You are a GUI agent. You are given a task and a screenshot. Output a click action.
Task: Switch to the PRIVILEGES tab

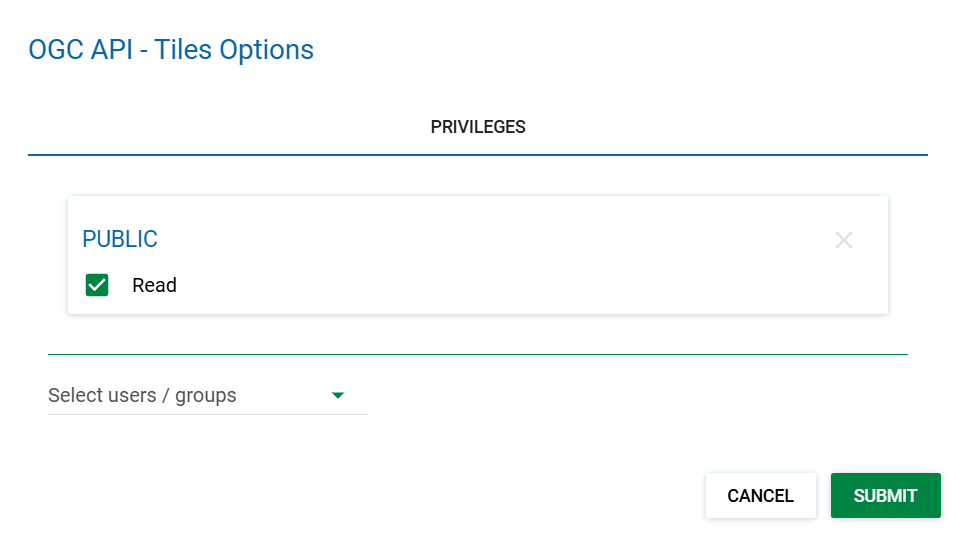(x=478, y=127)
